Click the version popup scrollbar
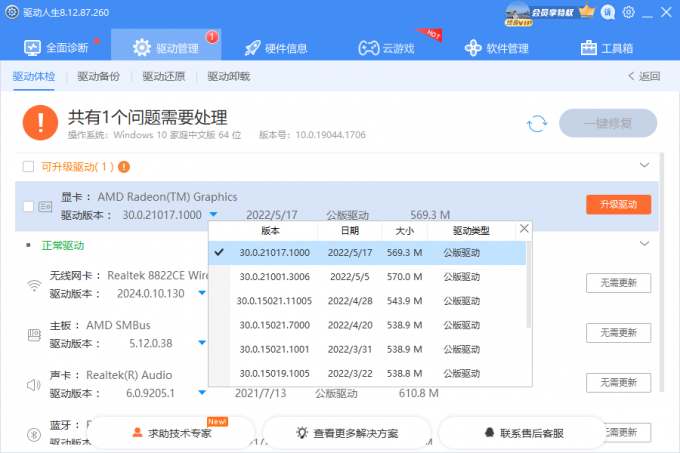This screenshot has height=453, width=680. (x=529, y=285)
